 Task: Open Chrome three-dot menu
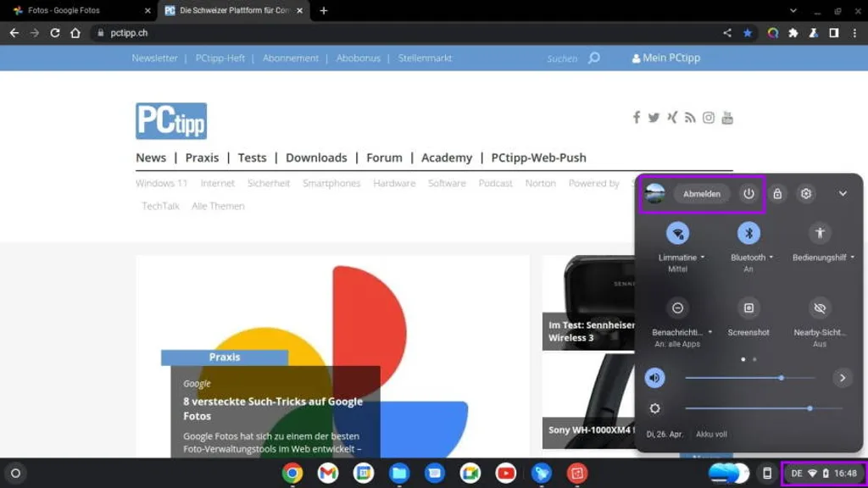coord(854,33)
